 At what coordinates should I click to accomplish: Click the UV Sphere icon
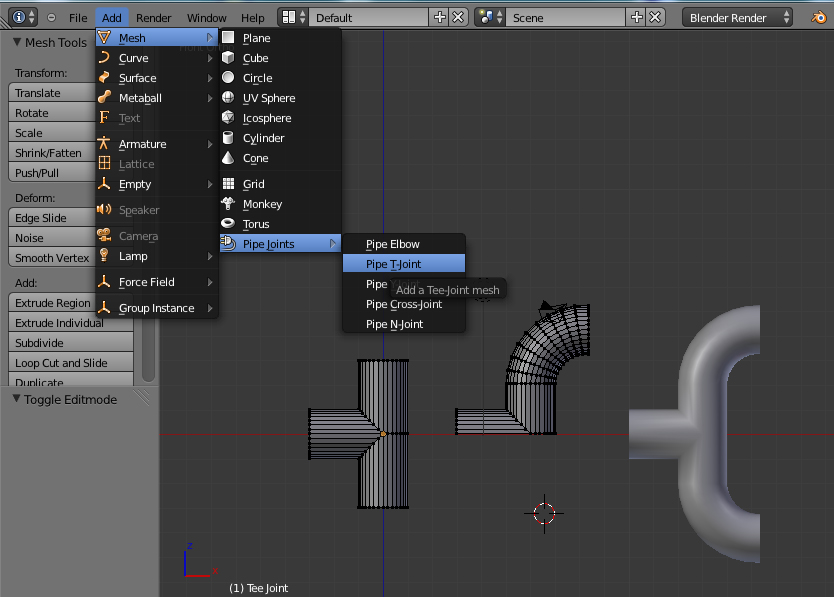coord(228,97)
